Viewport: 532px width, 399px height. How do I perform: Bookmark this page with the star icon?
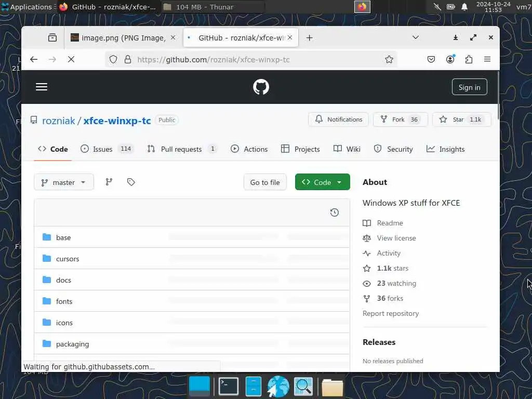(389, 59)
